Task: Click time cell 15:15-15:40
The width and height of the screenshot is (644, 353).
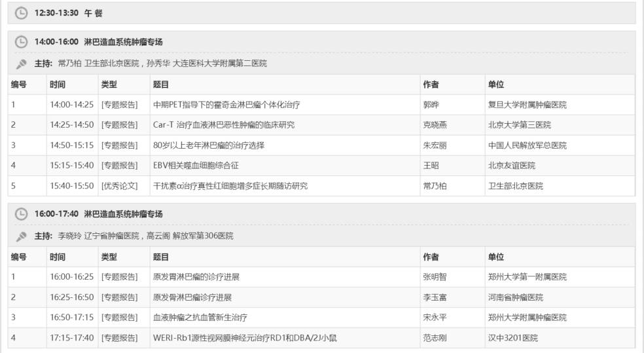Action: pos(72,166)
